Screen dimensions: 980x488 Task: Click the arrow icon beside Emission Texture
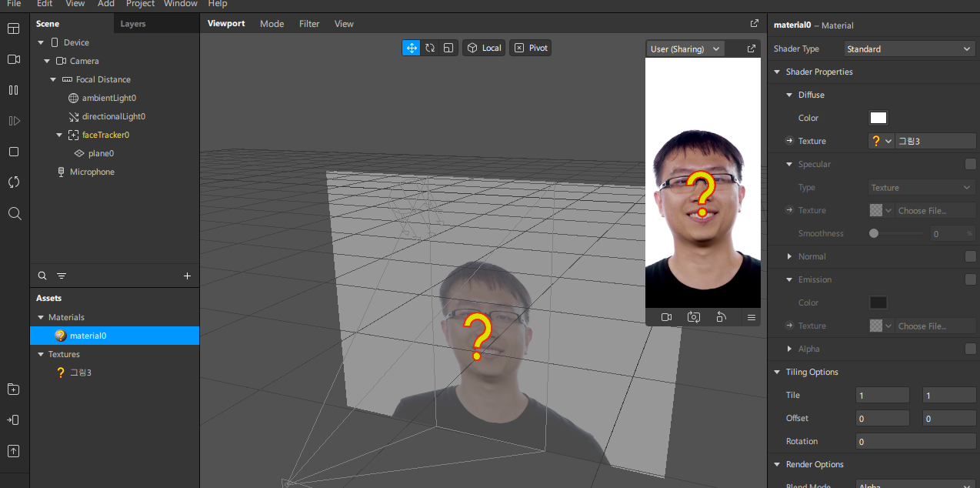pyautogui.click(x=789, y=326)
